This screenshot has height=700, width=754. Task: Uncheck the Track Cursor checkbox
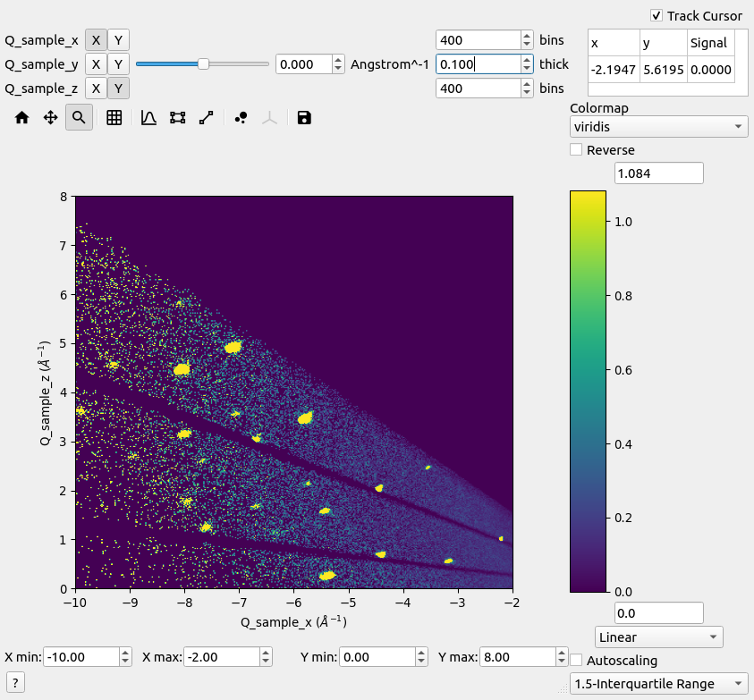657,16
